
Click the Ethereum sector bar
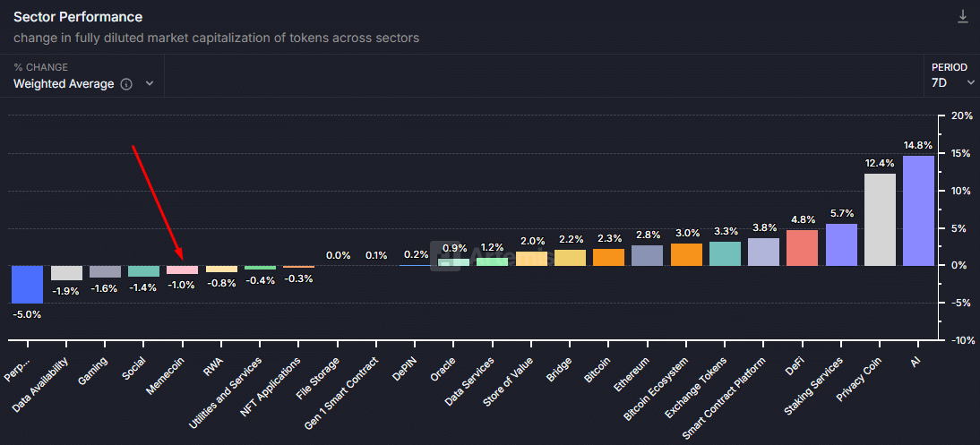click(x=647, y=255)
